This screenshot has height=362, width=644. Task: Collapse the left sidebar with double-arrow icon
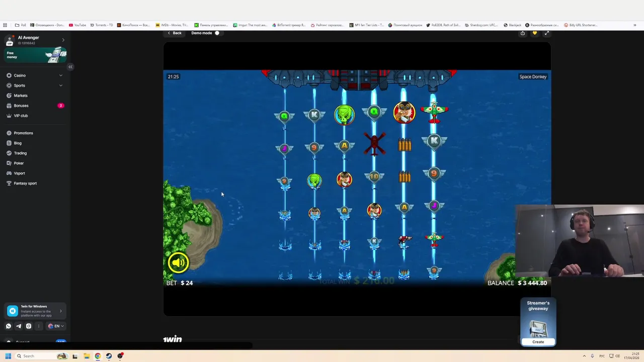pos(70,66)
